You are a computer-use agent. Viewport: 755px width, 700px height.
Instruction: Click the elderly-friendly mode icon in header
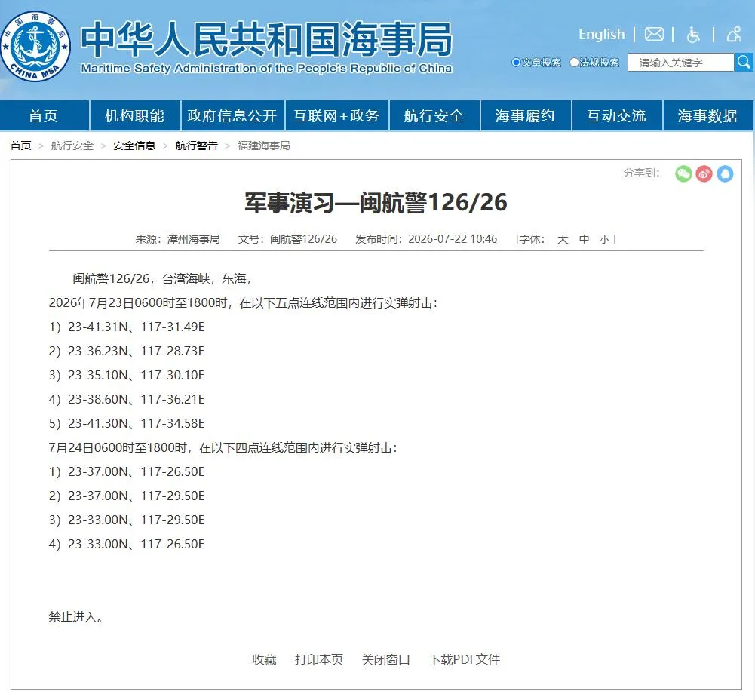734,34
